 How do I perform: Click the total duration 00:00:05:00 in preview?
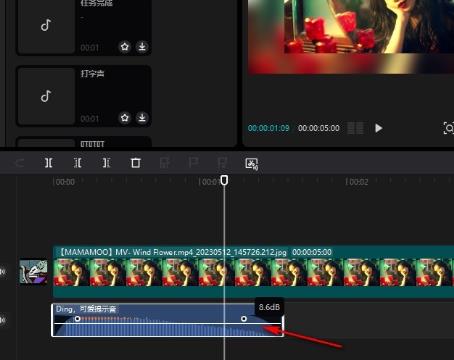(319, 128)
